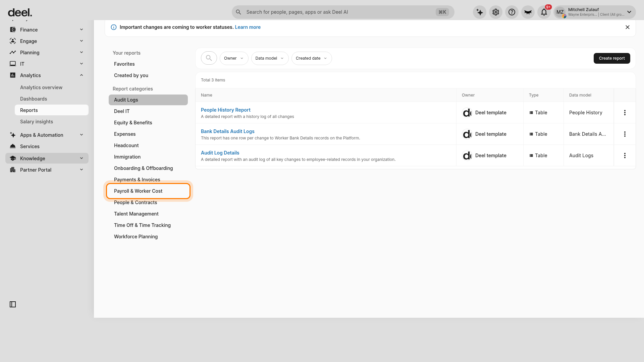Click the Finance wallet icon in sidebar
644x362 pixels.
click(x=13, y=29)
